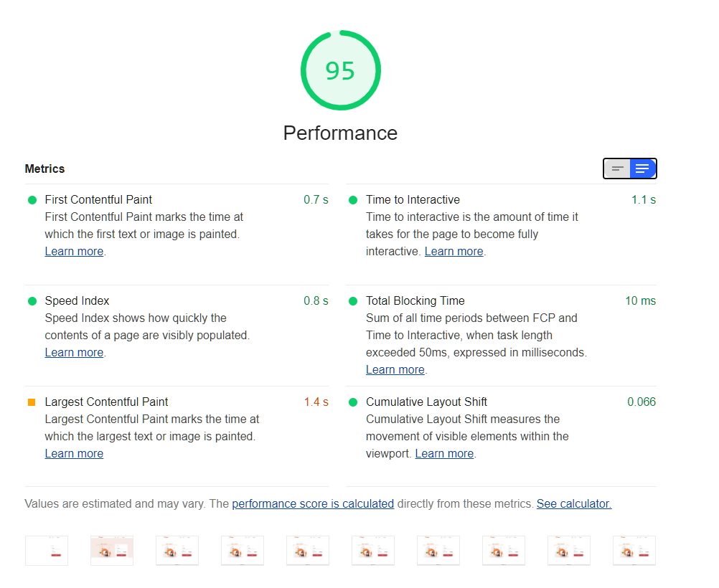Open the "performance score is calculated" link
The height and width of the screenshot is (588, 719).
pyautogui.click(x=313, y=503)
